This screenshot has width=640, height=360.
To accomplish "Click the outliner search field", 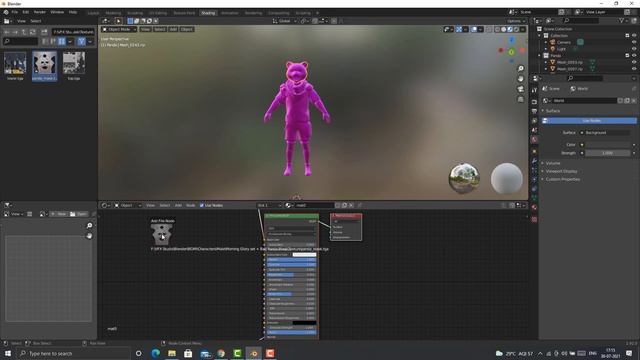I will [580, 21].
